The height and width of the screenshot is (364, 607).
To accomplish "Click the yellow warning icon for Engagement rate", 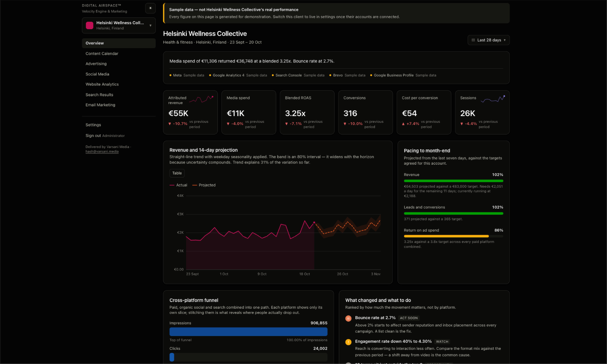I will coord(348,342).
